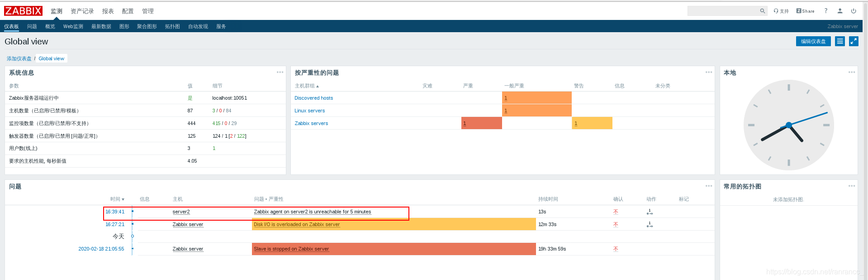Click acknowledge 不 for Disk I/O problem

coord(616,224)
